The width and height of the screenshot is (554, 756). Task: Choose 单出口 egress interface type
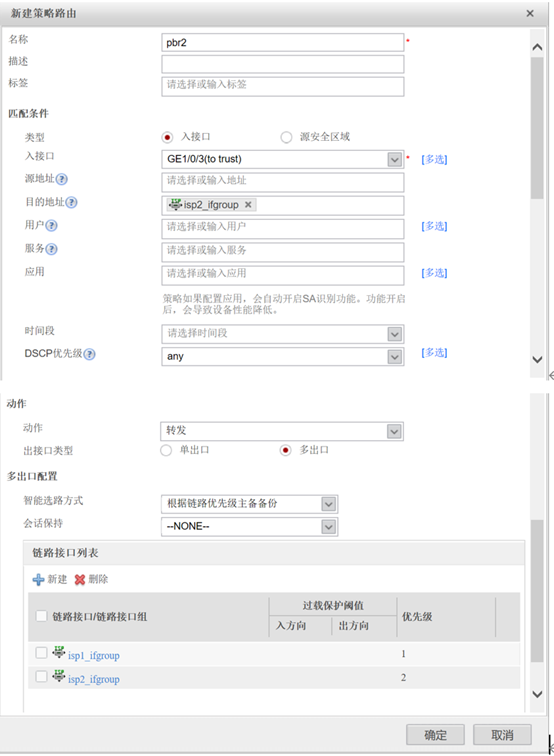(x=166, y=450)
